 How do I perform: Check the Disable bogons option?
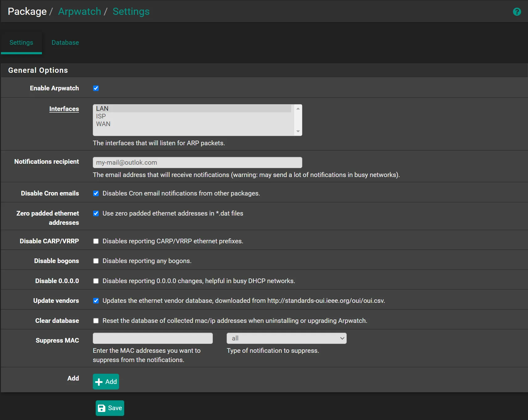96,261
